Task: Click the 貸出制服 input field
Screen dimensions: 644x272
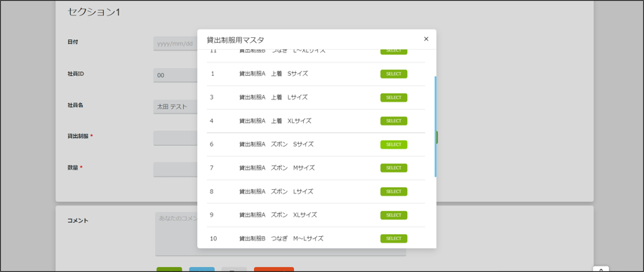Action: point(175,138)
